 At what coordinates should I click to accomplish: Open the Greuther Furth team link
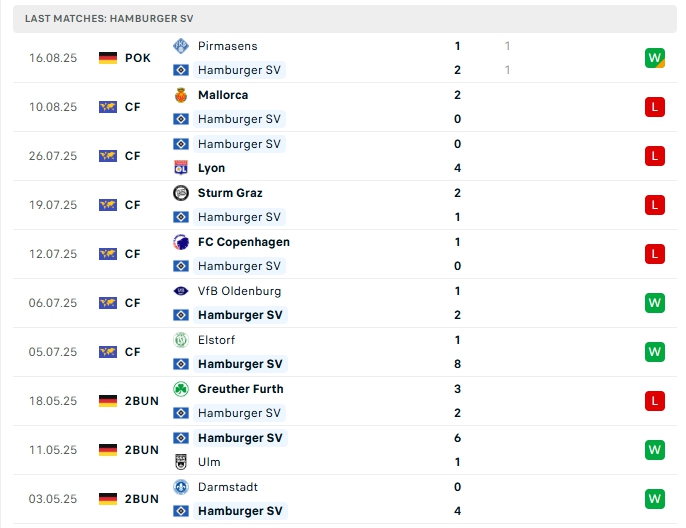coord(240,389)
